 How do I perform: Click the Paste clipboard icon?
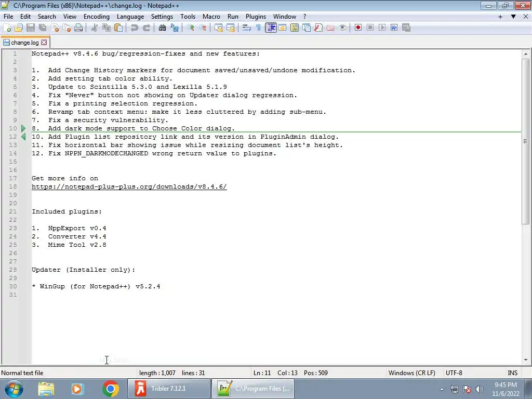[118, 28]
